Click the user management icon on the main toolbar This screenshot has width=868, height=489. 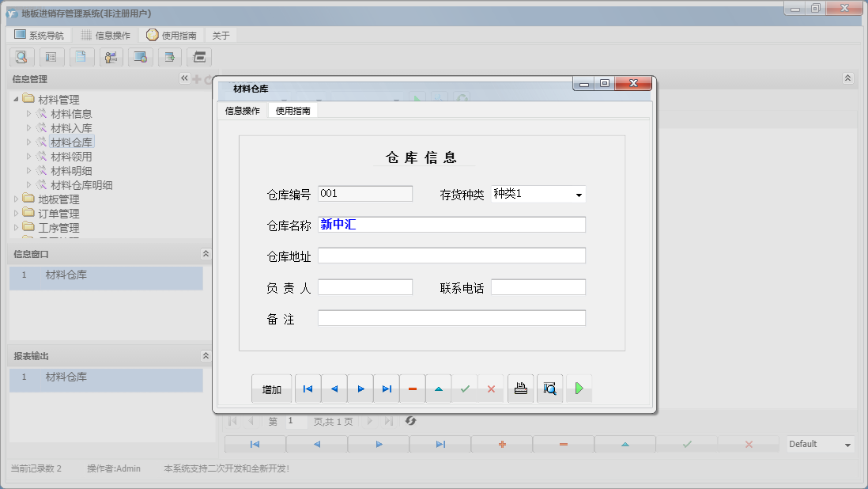click(x=111, y=57)
